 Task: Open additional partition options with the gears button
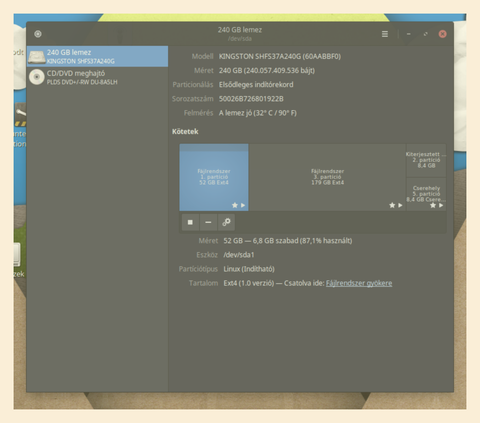point(226,222)
